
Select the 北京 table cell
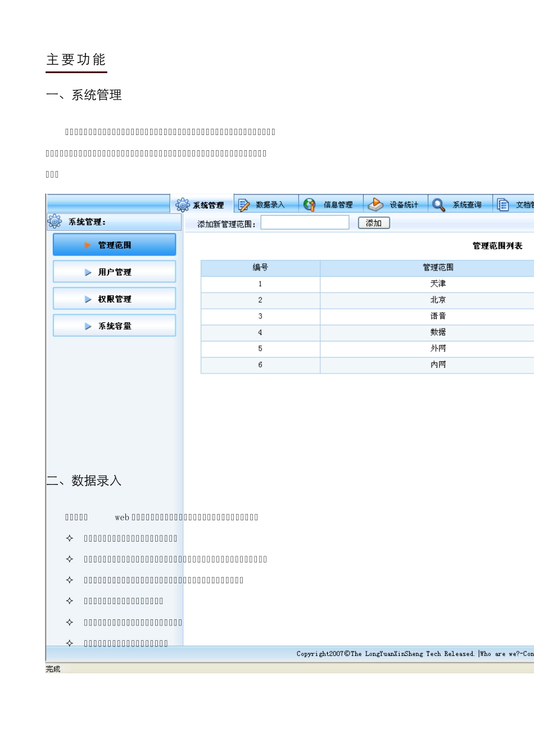point(438,300)
